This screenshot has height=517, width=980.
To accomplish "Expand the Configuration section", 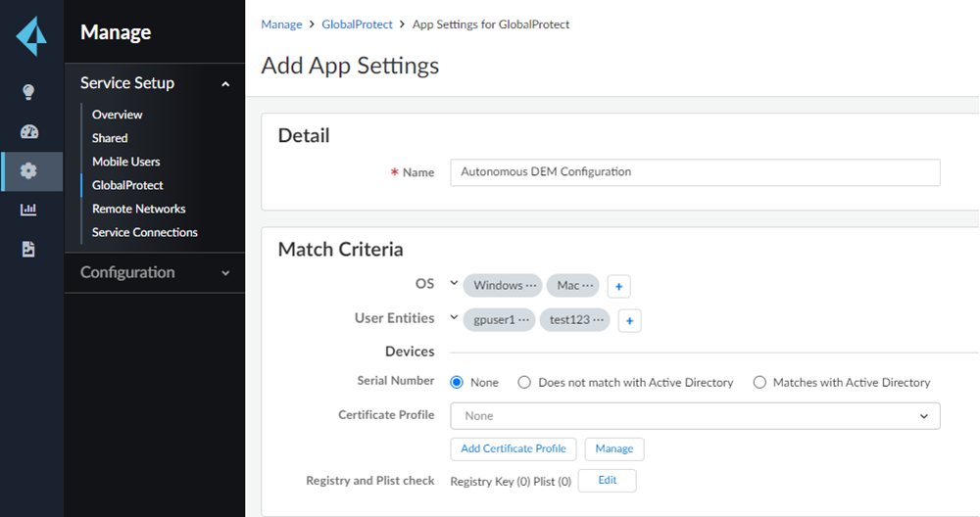I will click(x=225, y=273).
